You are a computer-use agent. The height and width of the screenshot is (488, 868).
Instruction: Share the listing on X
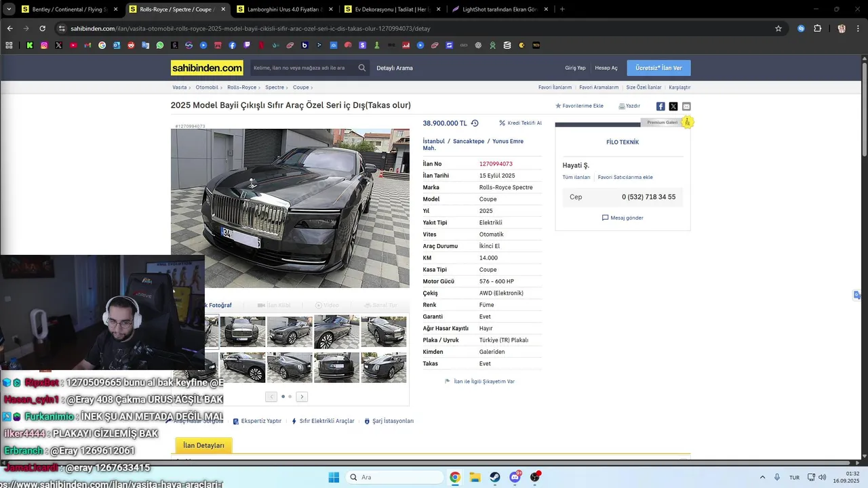[673, 106]
